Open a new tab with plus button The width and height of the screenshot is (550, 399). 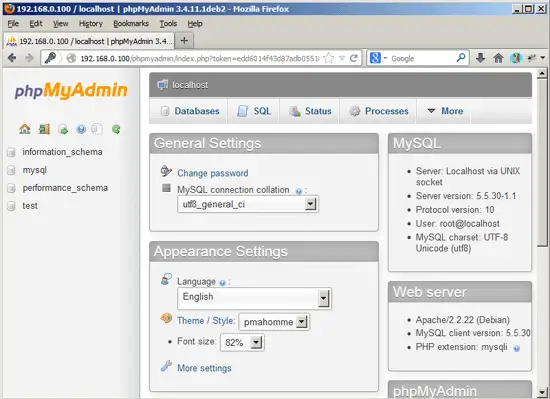pyautogui.click(x=184, y=41)
